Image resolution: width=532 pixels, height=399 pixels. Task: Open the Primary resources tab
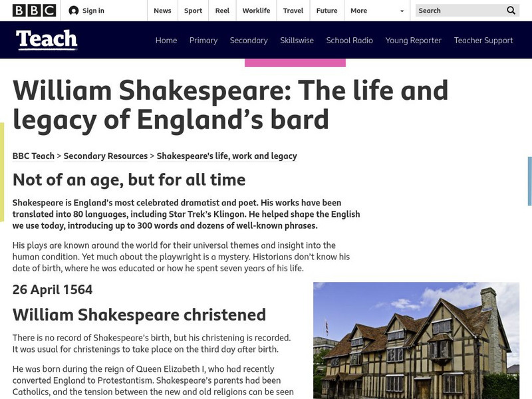pos(203,40)
